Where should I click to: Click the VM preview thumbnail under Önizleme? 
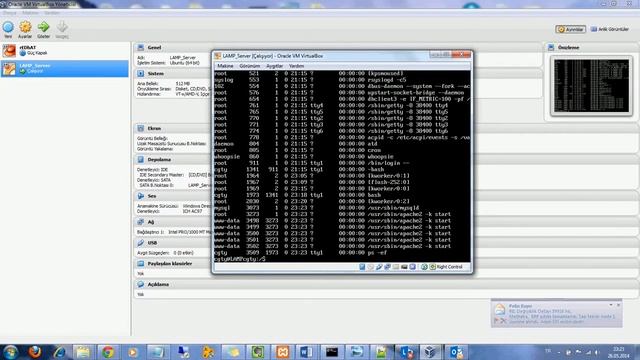point(591,86)
